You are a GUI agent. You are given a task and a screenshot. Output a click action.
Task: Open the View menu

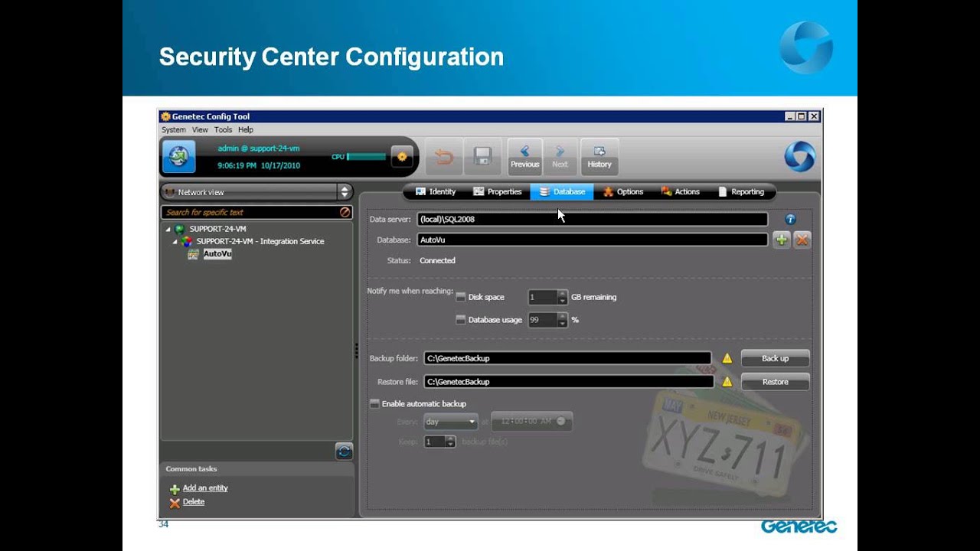pos(200,130)
